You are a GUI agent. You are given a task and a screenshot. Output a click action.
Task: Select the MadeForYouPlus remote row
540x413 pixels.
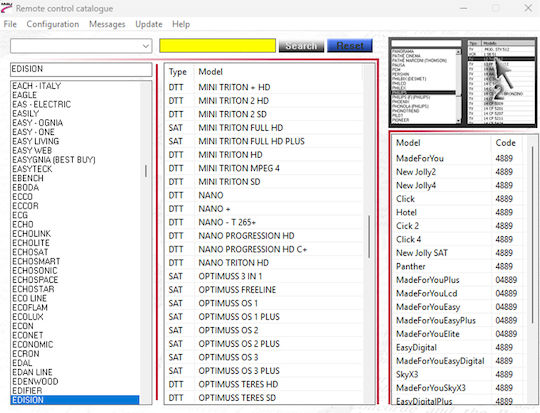point(458,280)
